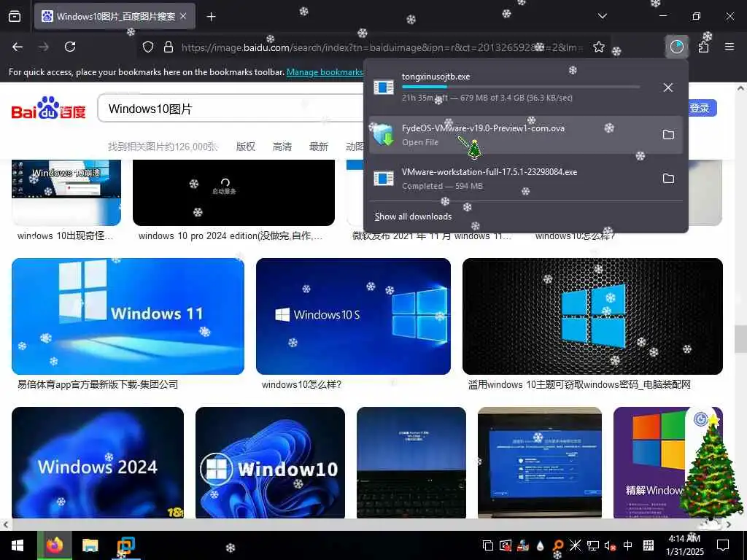Open the Windows 11 blue thumbnail

(128, 316)
